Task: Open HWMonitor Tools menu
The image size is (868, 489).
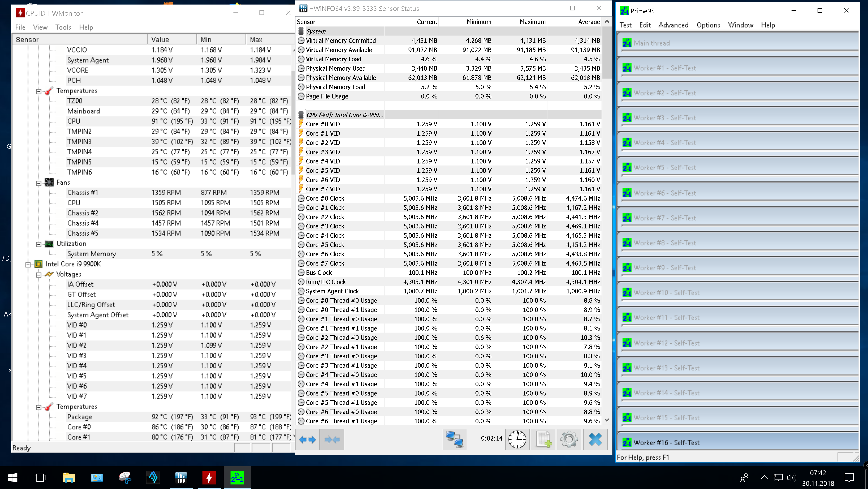Action: click(63, 27)
